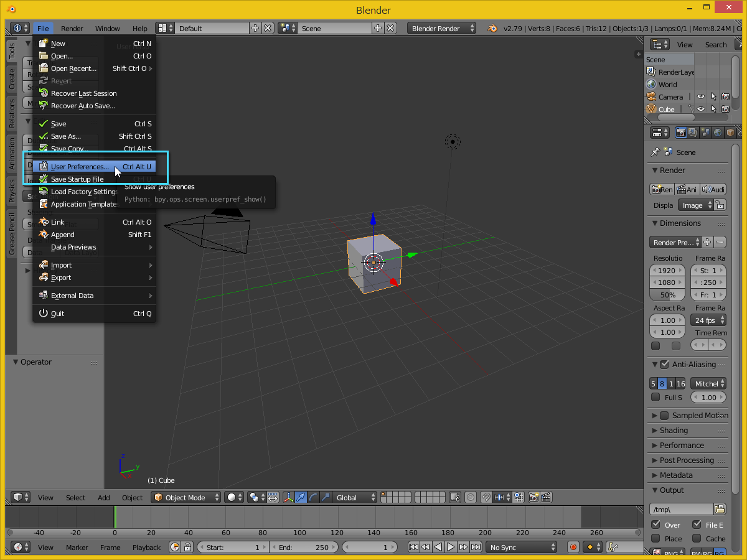This screenshot has height=560, width=747.
Task: Expand the Data Previews submenu
Action: coord(94,247)
